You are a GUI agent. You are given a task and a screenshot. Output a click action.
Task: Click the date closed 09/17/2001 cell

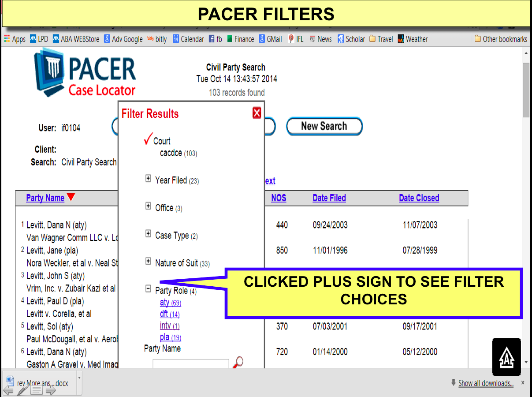click(420, 327)
